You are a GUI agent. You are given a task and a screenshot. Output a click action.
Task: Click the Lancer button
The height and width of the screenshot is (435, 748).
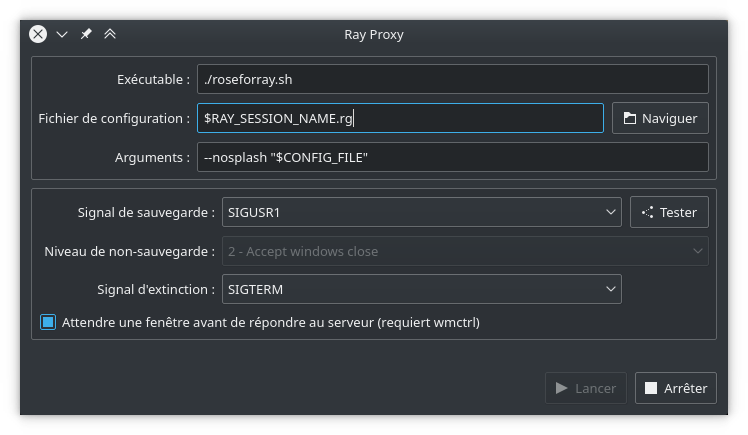(x=586, y=388)
